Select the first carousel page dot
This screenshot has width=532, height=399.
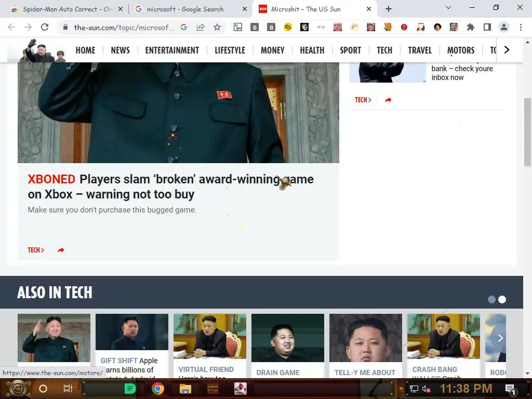(491, 300)
